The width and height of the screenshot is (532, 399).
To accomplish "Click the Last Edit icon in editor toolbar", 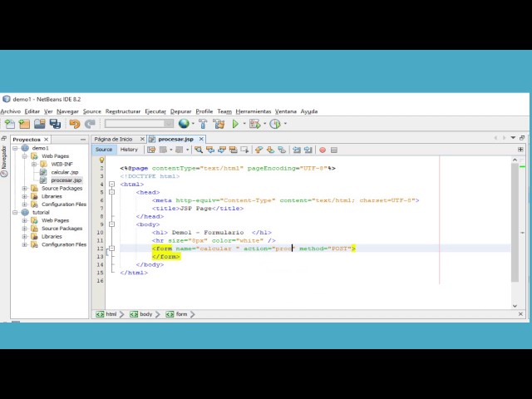I will pyautogui.click(x=151, y=150).
